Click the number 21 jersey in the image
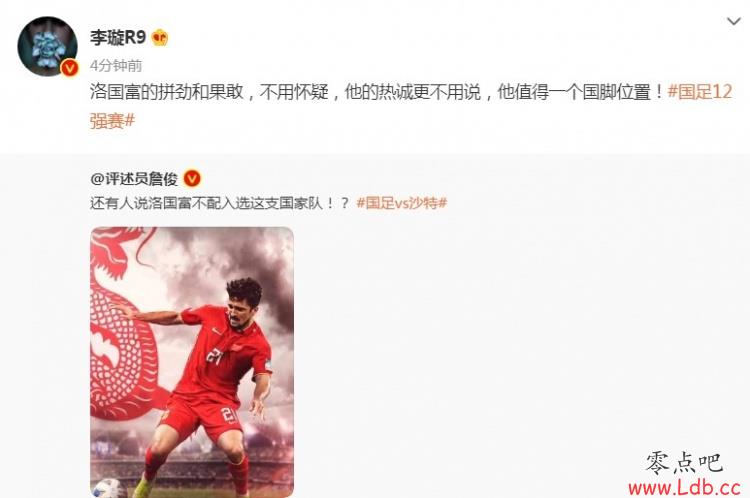This screenshot has height=498, width=750. click(x=216, y=355)
